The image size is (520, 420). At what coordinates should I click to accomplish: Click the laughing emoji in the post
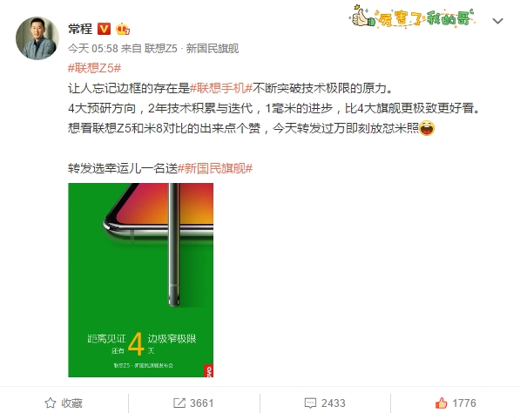[x=427, y=128]
